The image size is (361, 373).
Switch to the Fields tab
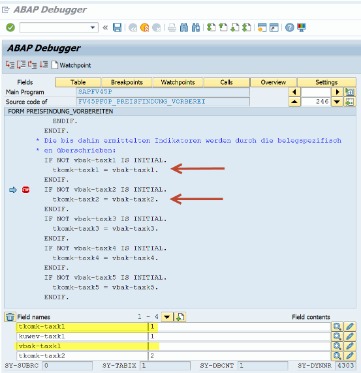pyautogui.click(x=25, y=82)
